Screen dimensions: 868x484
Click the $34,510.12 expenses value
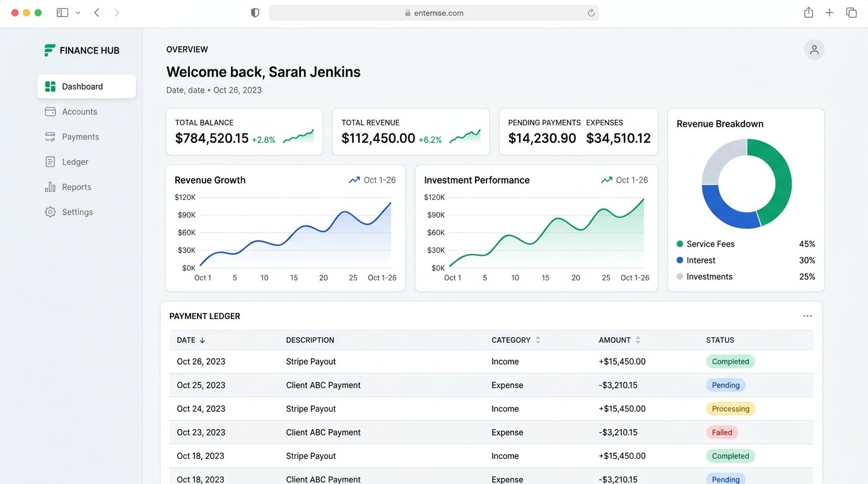(x=618, y=138)
